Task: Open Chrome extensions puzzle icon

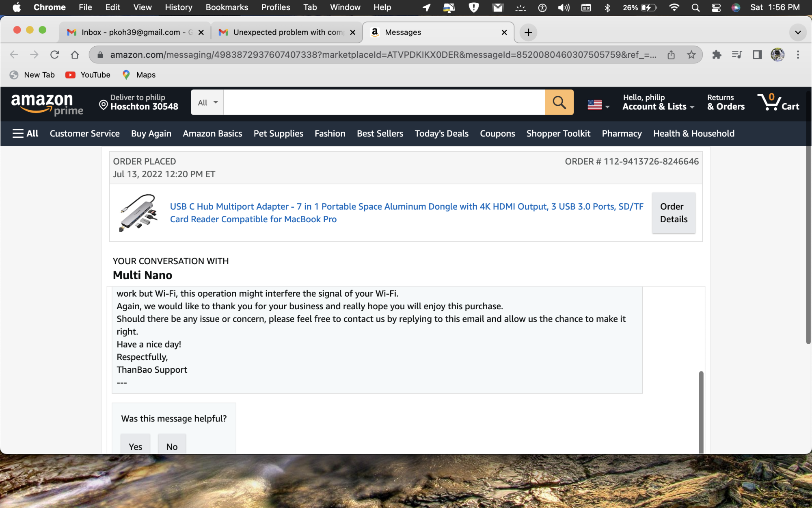Action: coord(717,55)
